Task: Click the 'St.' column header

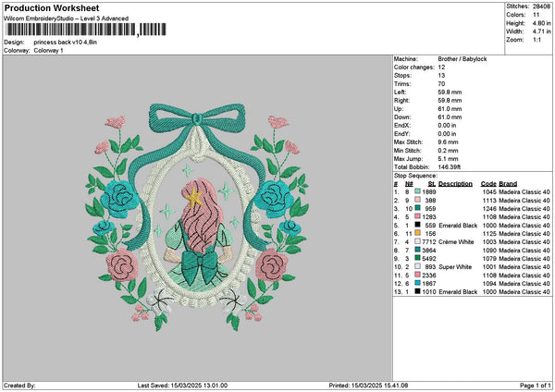Action: click(432, 184)
